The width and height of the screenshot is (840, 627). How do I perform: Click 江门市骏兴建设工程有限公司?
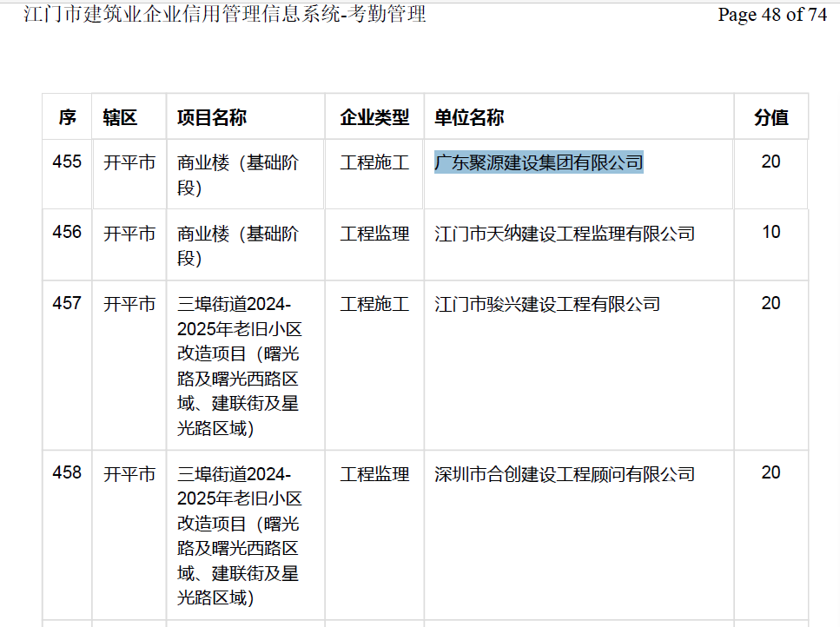[547, 304]
